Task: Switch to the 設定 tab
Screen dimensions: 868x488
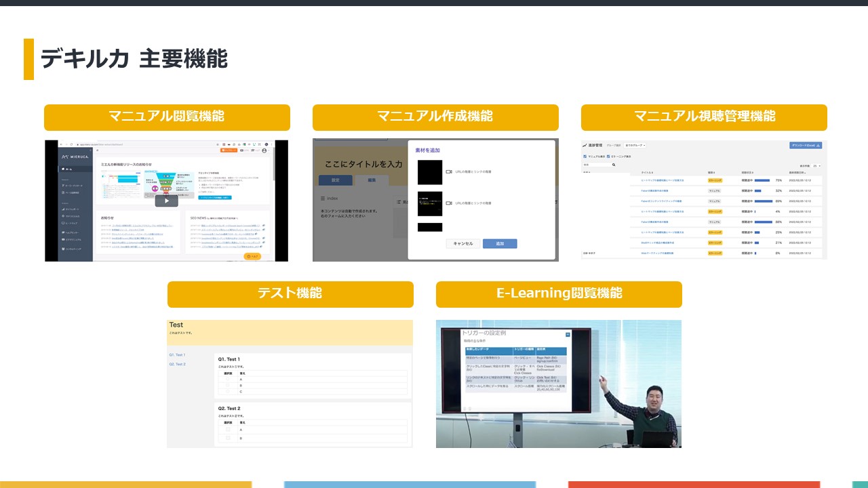Action: tap(335, 180)
